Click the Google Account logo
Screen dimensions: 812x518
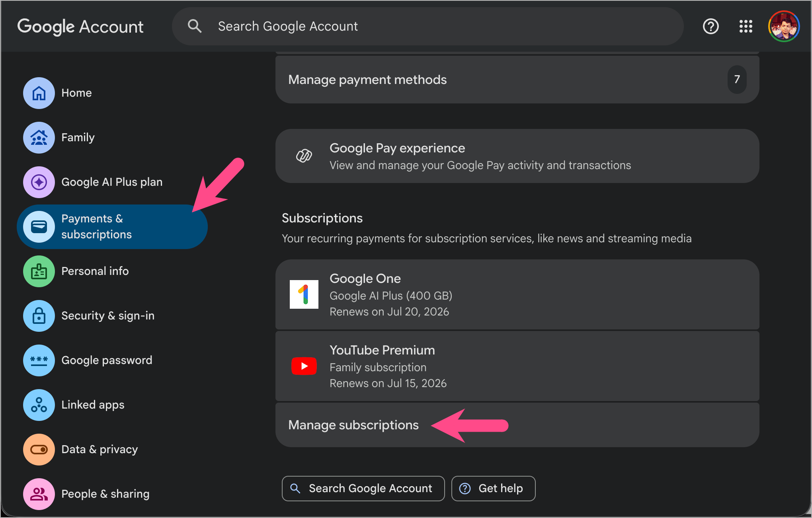(x=80, y=27)
